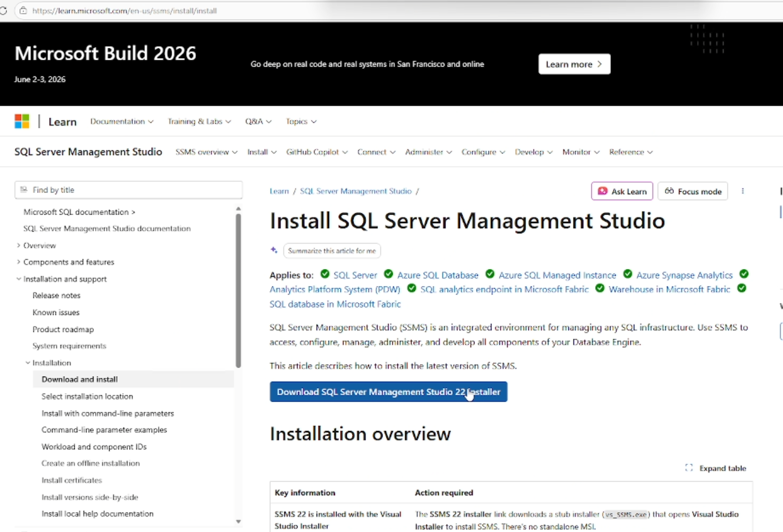Click the Expand table icon
The image size is (783, 532).
pos(689,468)
